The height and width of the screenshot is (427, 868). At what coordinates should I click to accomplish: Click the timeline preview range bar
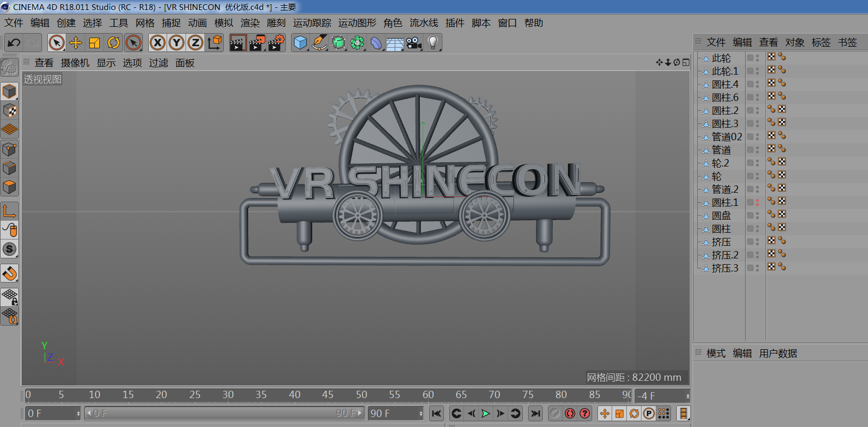(224, 413)
